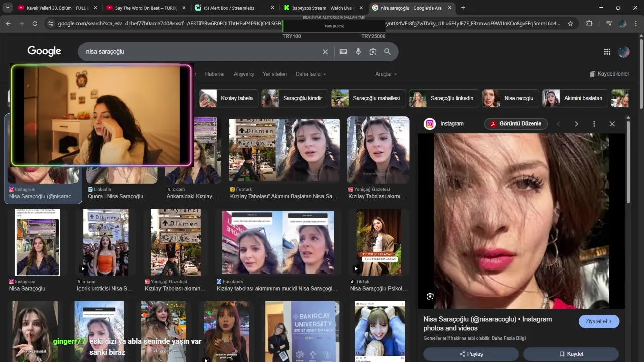Image resolution: width=644 pixels, height=362 pixels.
Task: Open Kaydedilenler saved items
Action: pos(609,74)
